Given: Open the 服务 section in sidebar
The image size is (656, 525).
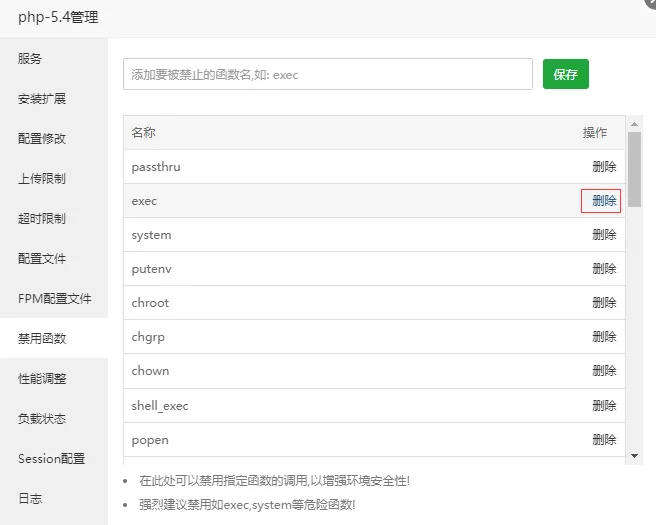Looking at the screenshot, I should pyautogui.click(x=30, y=59).
